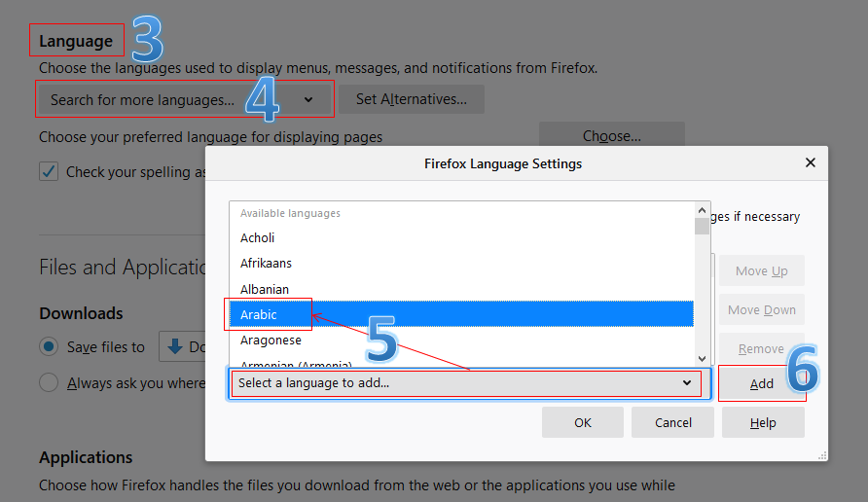Open the Search for more languages dropdown
This screenshot has height=502, width=868.
(x=183, y=99)
